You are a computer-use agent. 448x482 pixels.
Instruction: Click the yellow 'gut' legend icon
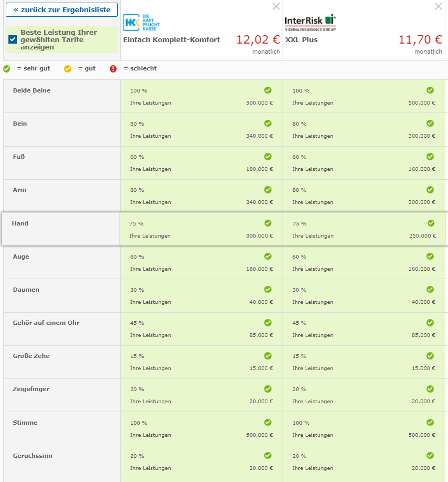(68, 69)
